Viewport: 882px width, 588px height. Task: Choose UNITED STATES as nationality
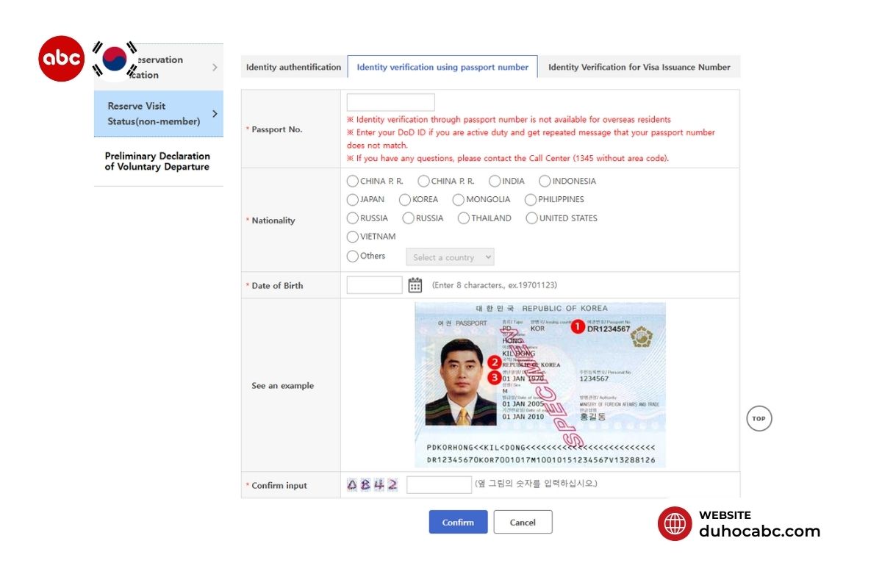pyautogui.click(x=531, y=218)
